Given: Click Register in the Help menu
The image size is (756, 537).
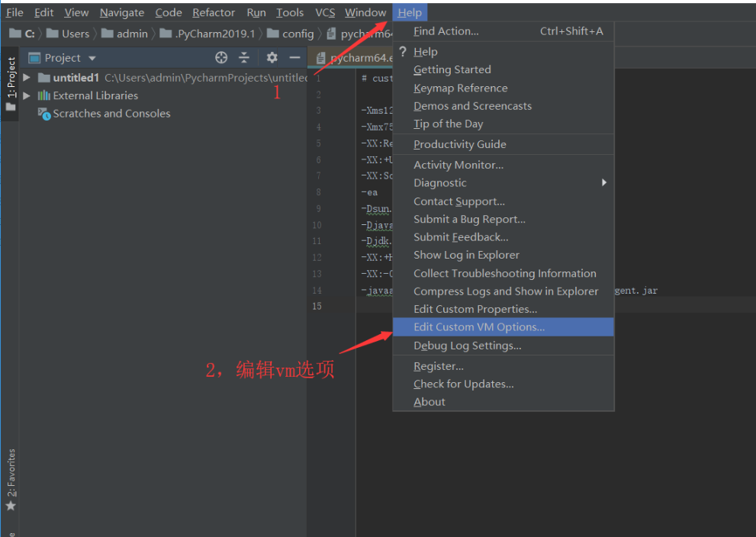Looking at the screenshot, I should point(438,366).
